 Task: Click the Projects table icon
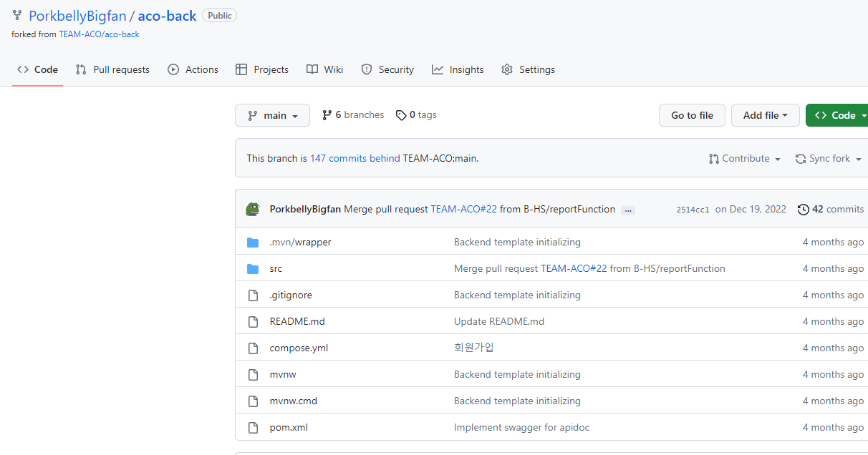click(241, 69)
